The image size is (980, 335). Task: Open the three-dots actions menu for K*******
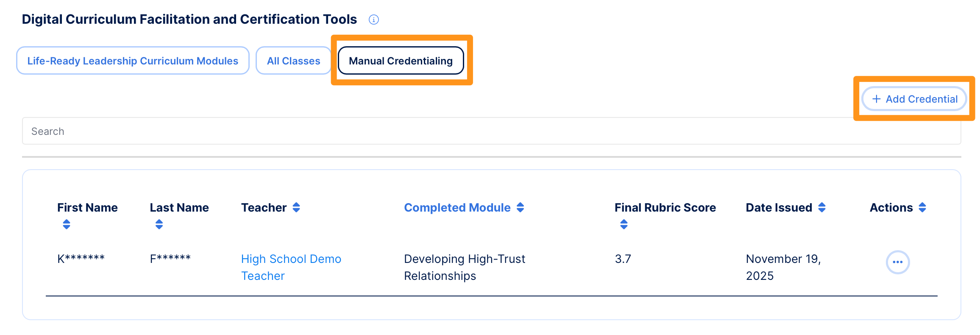click(x=898, y=262)
